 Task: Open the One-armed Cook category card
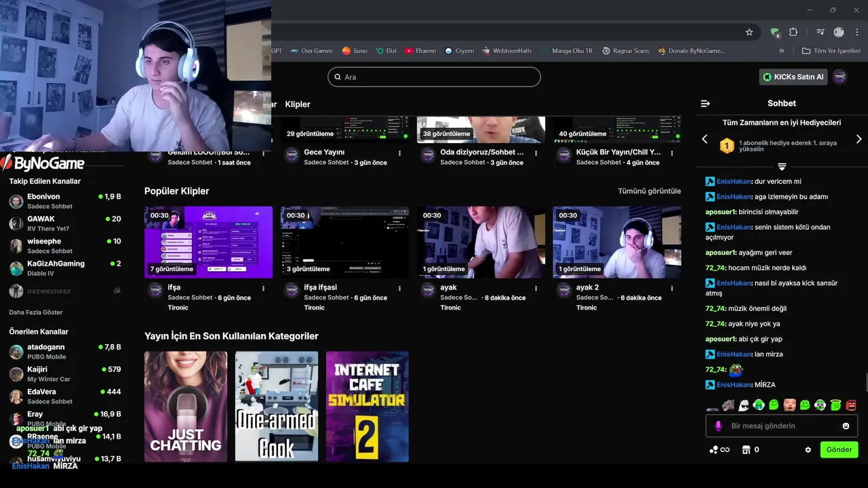tap(277, 406)
